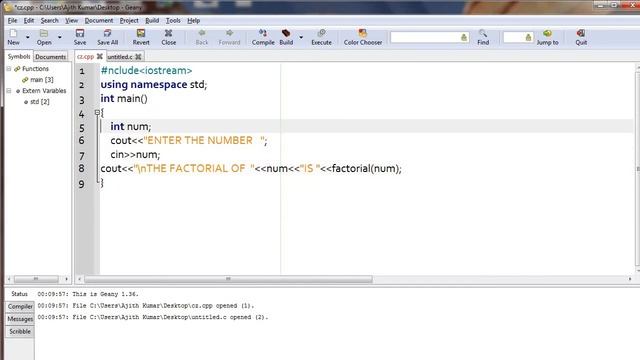Open the recent files dropdown next to Open
This screenshot has width=640, height=360.
[60, 37]
